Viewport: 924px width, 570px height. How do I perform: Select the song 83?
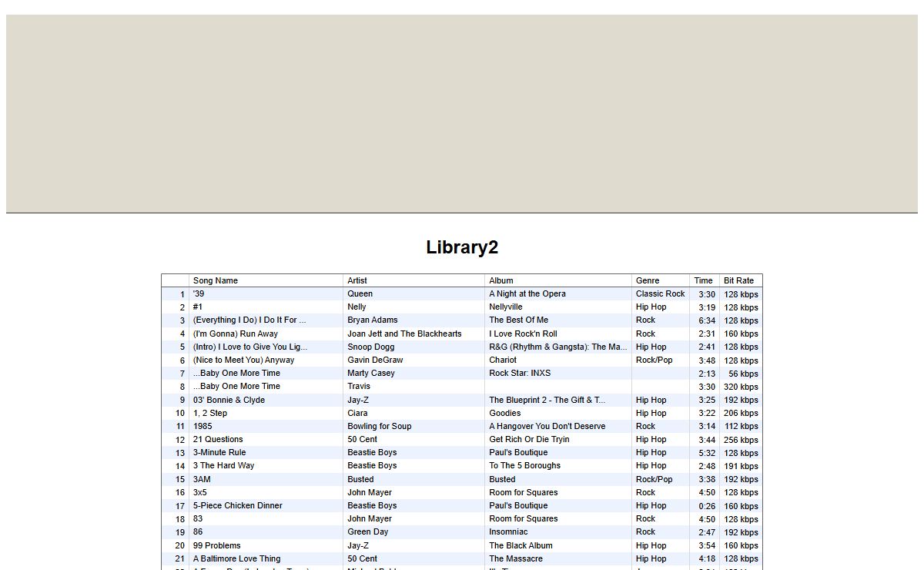[198, 518]
